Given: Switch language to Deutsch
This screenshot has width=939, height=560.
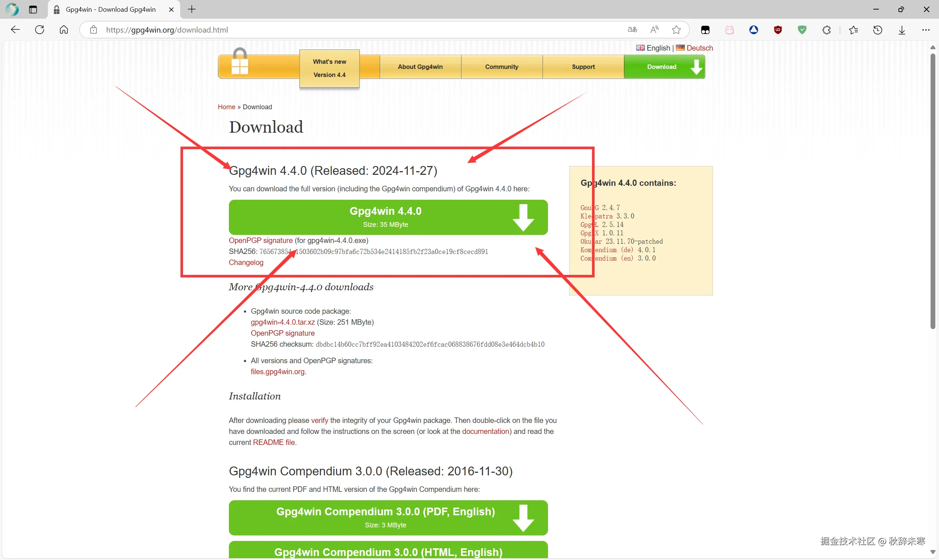Looking at the screenshot, I should pos(699,48).
